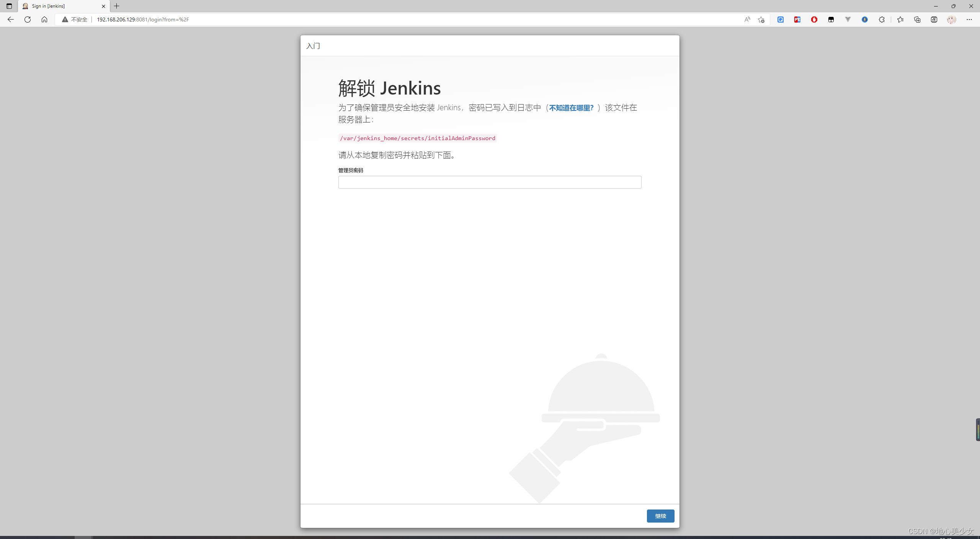Screen dimensions: 980x539
Task: Open the tab actions menu icon
Action: [9, 6]
